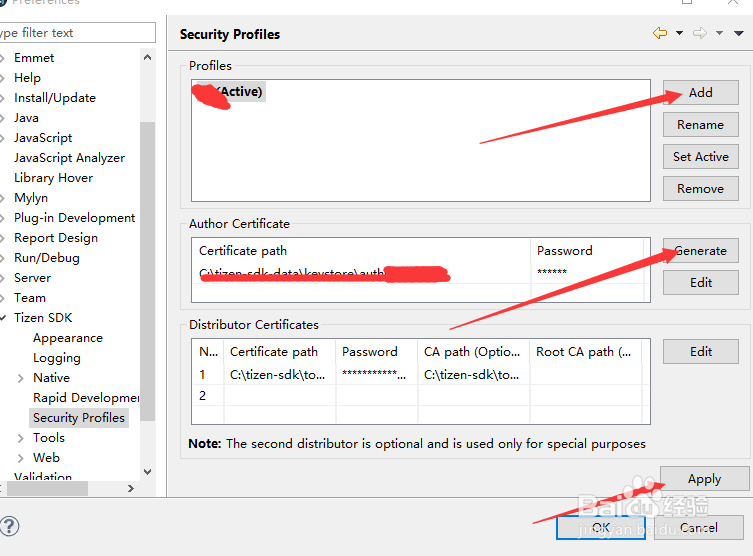
Task: Click the Rename profile button
Action: [701, 124]
